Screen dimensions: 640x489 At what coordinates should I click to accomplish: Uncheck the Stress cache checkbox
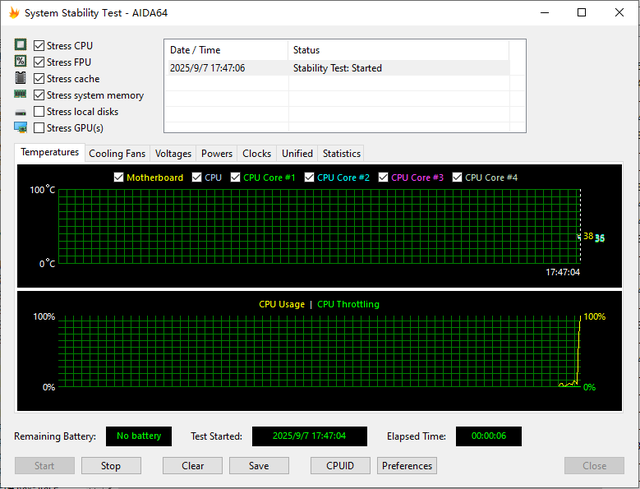click(39, 78)
